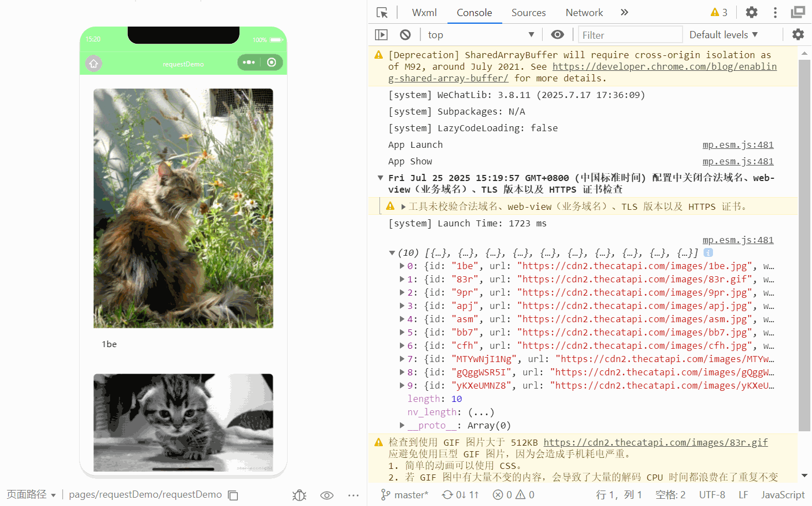
Task: Expand array item 1 with id 83r
Action: point(402,279)
